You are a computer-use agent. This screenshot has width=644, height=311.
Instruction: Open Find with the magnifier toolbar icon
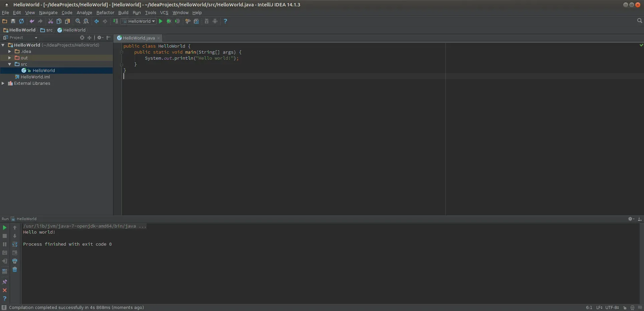(x=78, y=21)
